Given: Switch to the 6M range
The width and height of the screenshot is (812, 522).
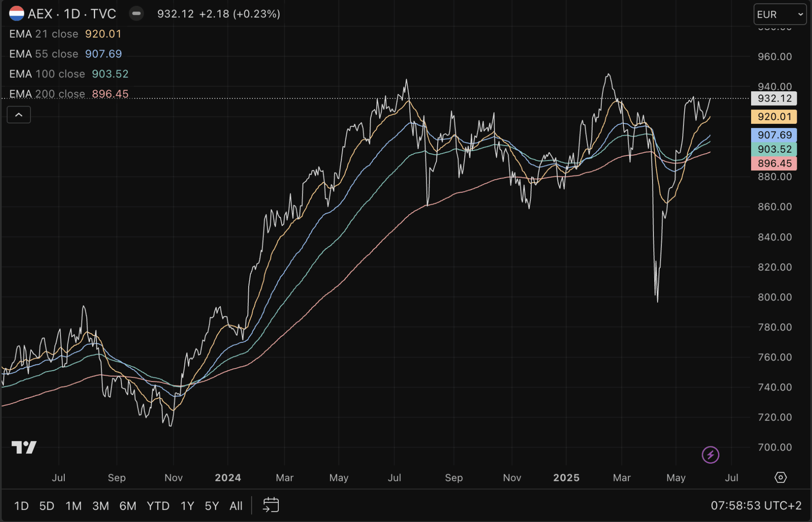Looking at the screenshot, I should 128,506.
